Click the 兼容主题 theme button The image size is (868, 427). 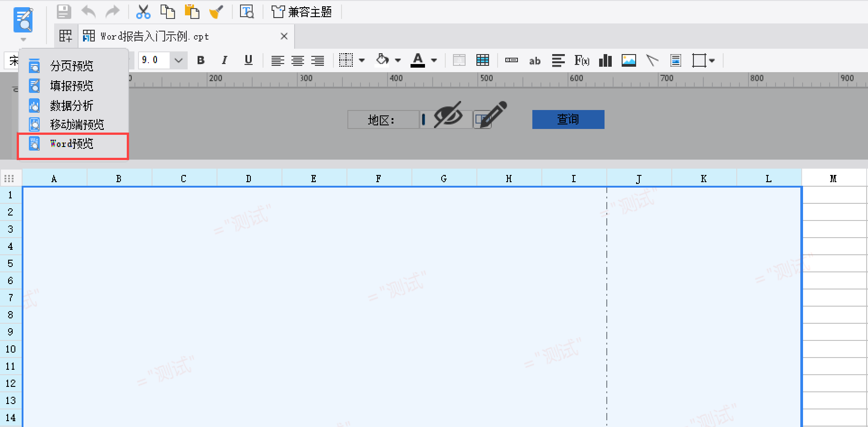301,12
